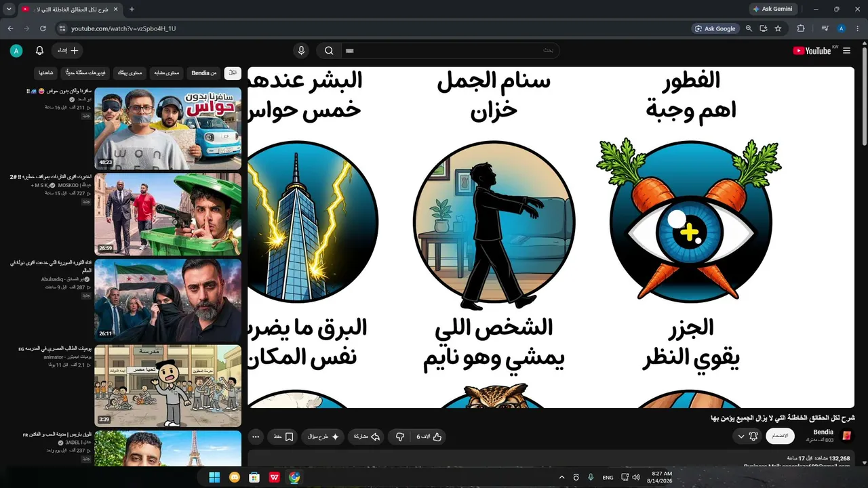
Task: Click the Chrome icon in the taskbar
Action: [294, 477]
